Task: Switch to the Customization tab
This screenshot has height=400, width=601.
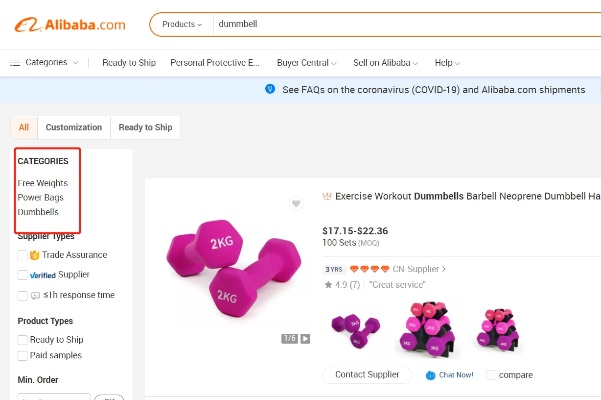Action: (73, 127)
